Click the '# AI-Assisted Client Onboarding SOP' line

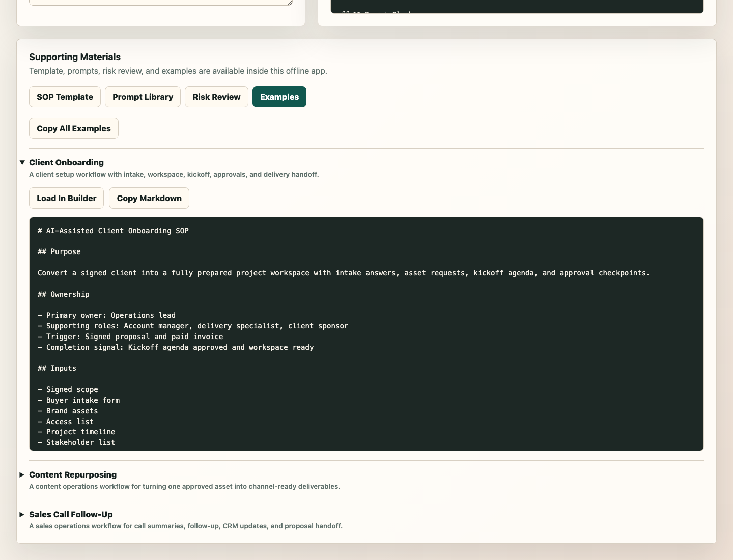click(113, 231)
